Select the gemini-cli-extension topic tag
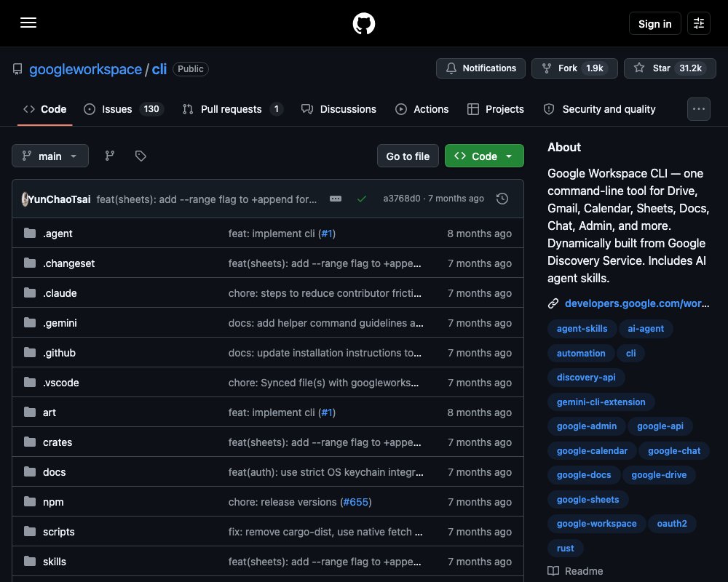Screen dimensions: 728x582 click(601, 402)
